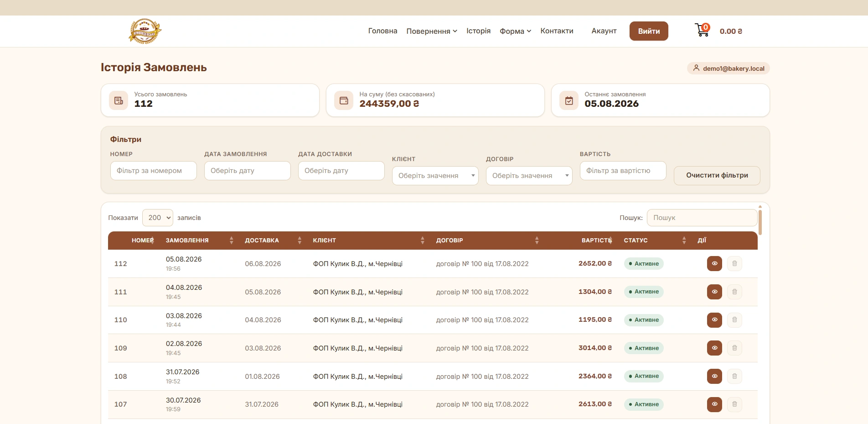This screenshot has height=424, width=868.
Task: Change records shown from 200 dropdown
Action: click(158, 218)
